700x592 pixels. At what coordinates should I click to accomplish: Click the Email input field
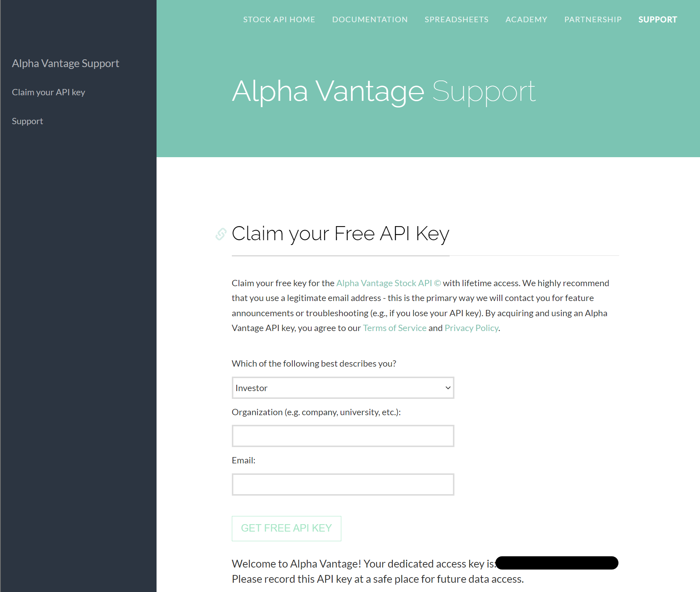tap(342, 484)
